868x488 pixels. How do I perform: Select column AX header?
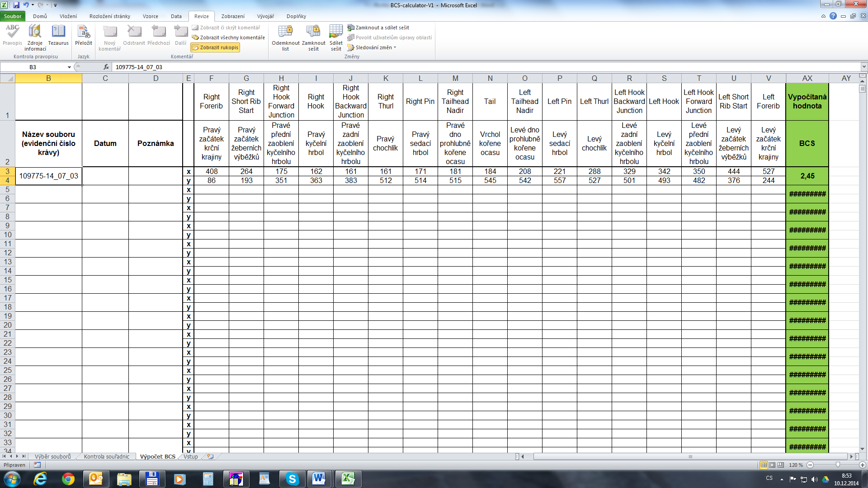pos(807,78)
